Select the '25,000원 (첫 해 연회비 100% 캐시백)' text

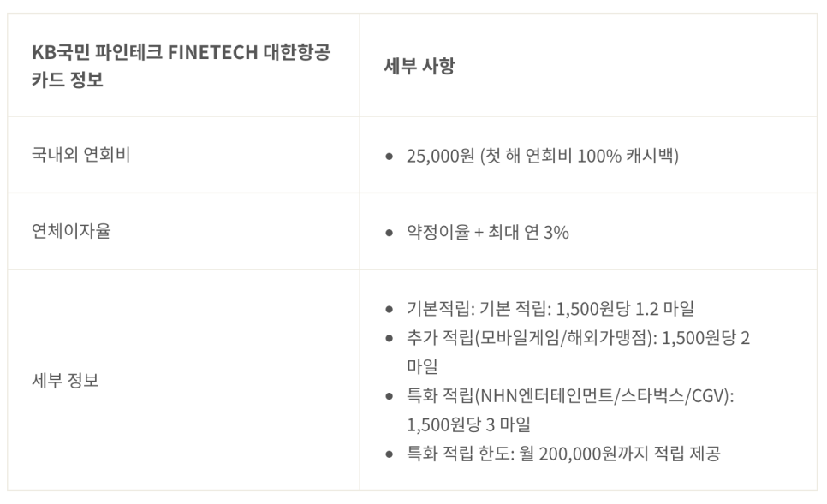pos(542,156)
